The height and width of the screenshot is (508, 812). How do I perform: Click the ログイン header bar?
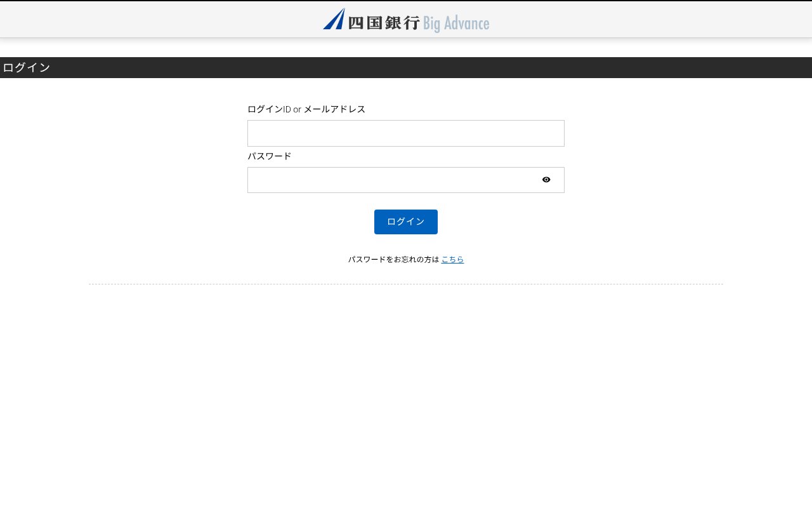click(x=406, y=67)
